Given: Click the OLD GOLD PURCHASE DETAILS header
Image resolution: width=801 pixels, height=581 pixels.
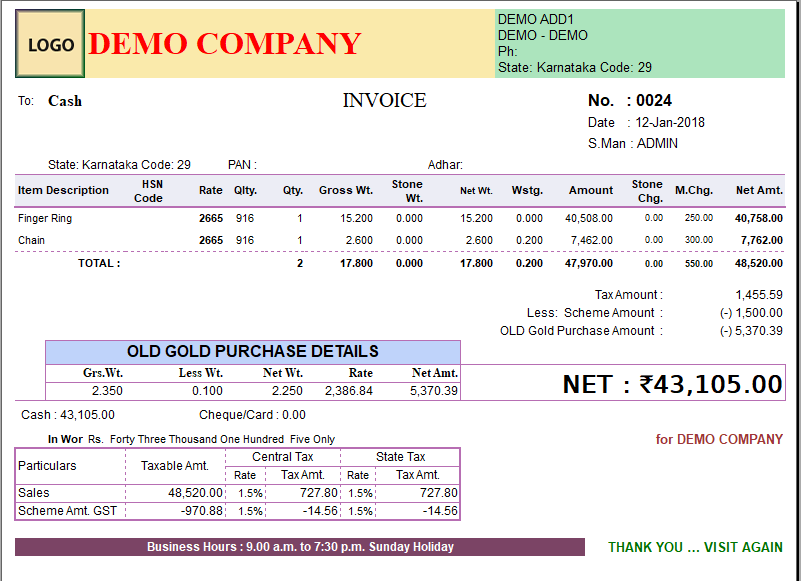Looking at the screenshot, I should pyautogui.click(x=253, y=352).
